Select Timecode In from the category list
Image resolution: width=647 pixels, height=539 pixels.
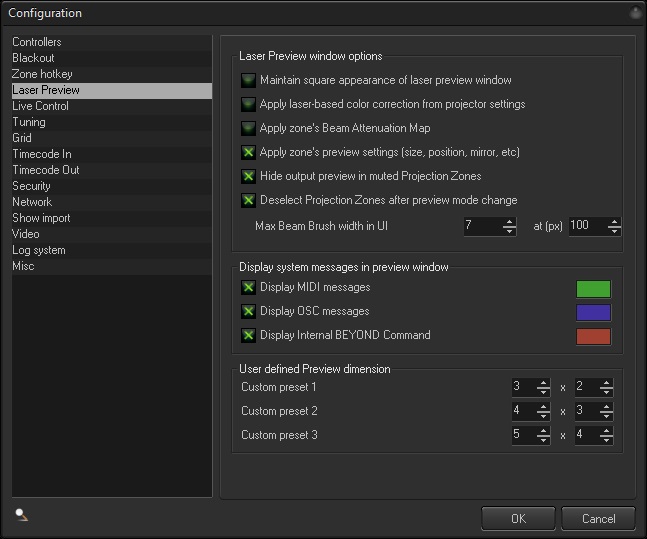click(x=42, y=154)
